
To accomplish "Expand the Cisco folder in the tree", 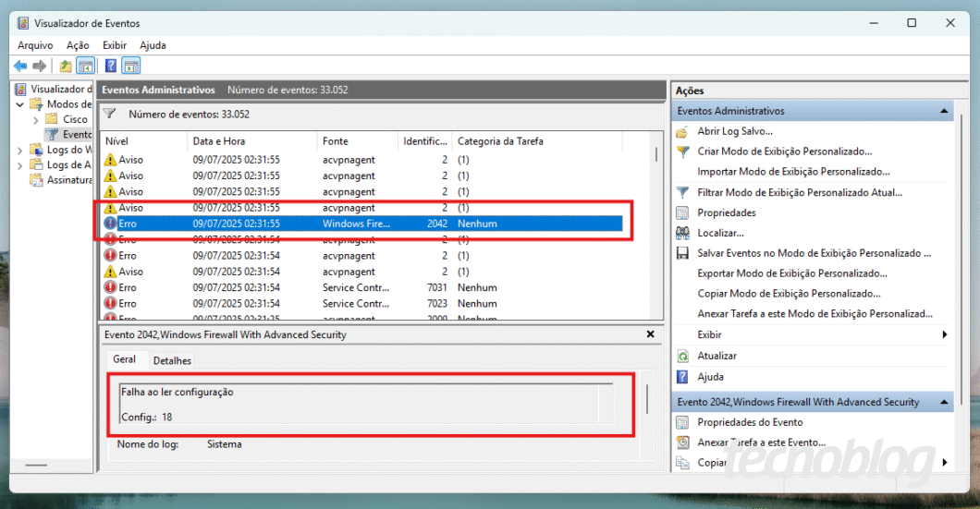I will click(x=36, y=119).
